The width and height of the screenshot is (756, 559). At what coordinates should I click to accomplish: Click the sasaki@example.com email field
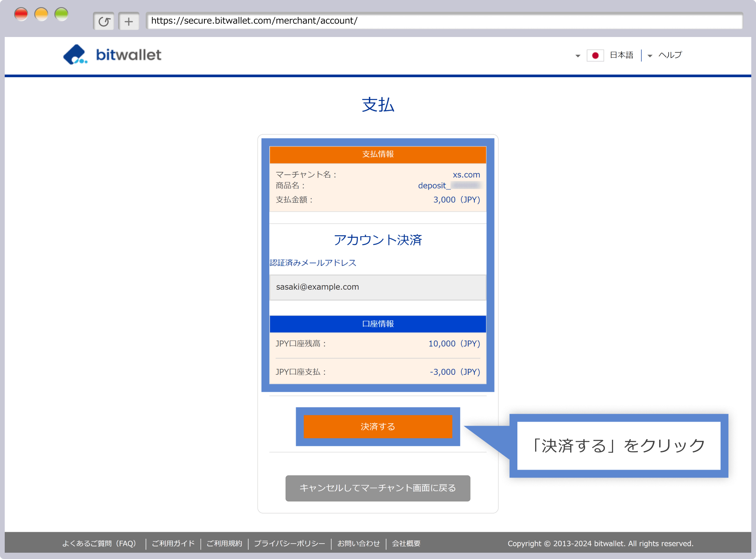pyautogui.click(x=378, y=287)
